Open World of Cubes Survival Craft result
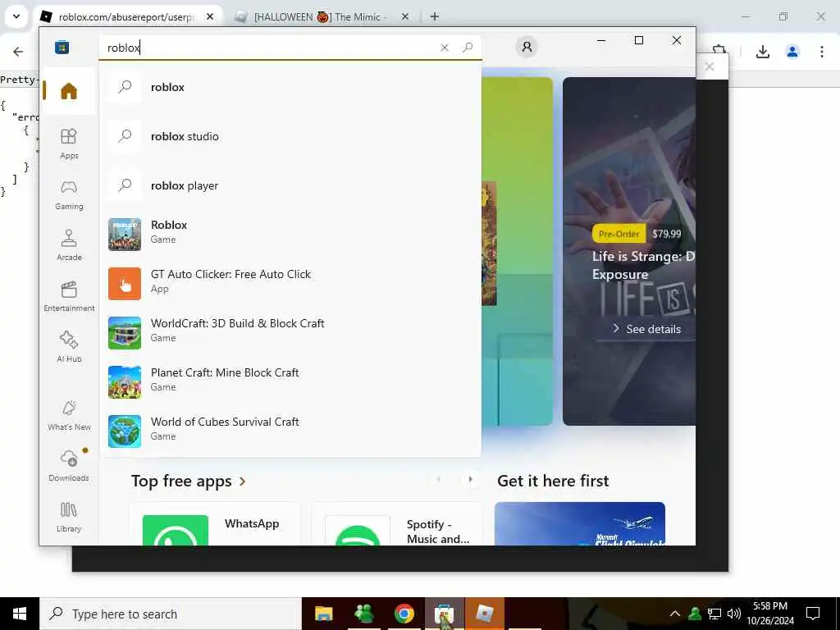Viewport: 840px width, 630px height. point(290,431)
